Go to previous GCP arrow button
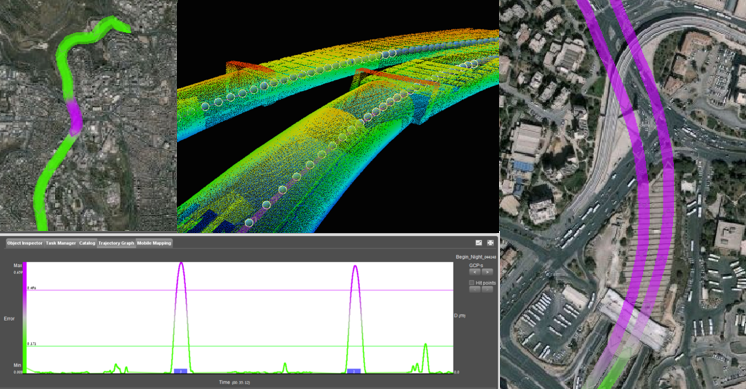Image resolution: width=746 pixels, height=389 pixels. (475, 272)
